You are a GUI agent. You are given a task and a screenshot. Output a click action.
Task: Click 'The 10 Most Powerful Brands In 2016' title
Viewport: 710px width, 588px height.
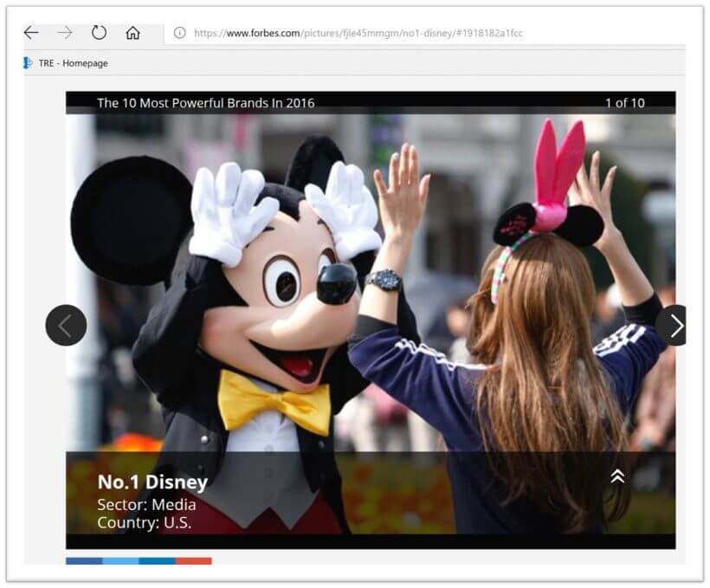(x=205, y=103)
